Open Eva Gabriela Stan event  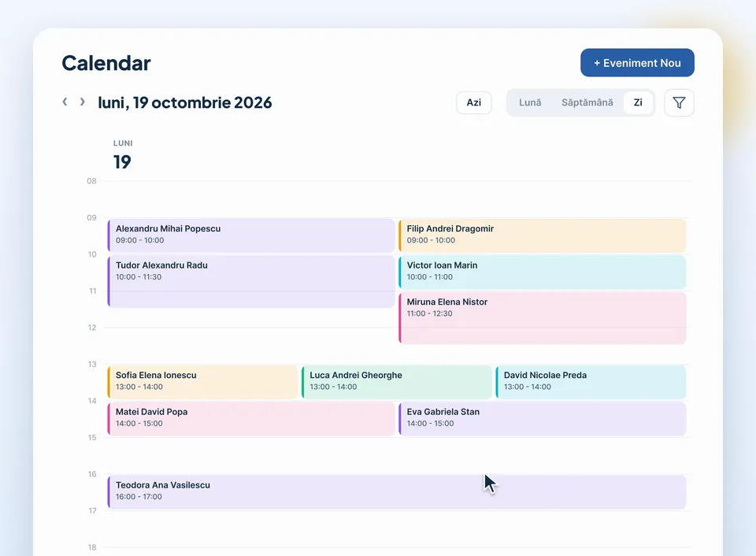tap(542, 418)
